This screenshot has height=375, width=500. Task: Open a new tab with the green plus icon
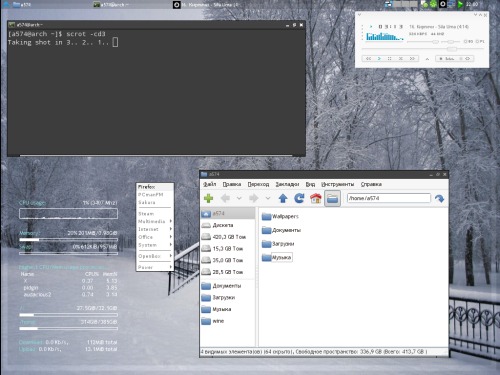point(208,198)
